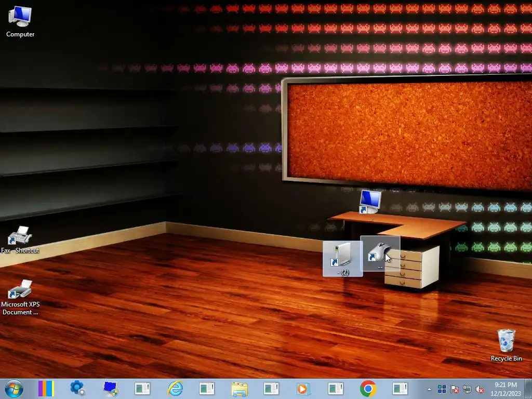Select the Computer desktop icon
This screenshot has width=532, height=399.
pyautogui.click(x=20, y=22)
